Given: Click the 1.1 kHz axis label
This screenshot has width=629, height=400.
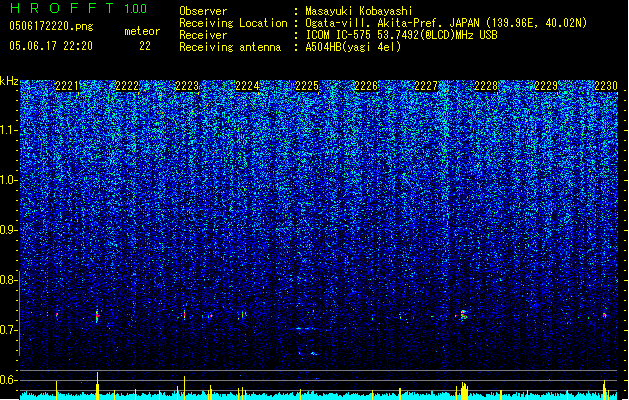Looking at the screenshot, I should coord(9,130).
